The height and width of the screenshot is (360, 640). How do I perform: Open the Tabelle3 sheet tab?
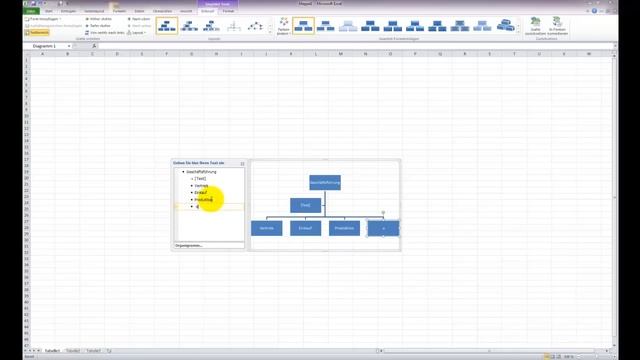coord(93,351)
